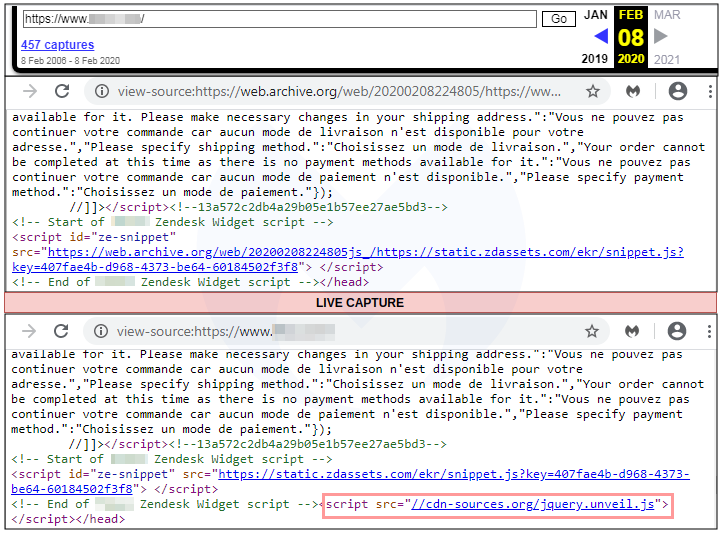Click the blue previous capture arrow
This screenshot has width=722, height=533.
coord(601,37)
